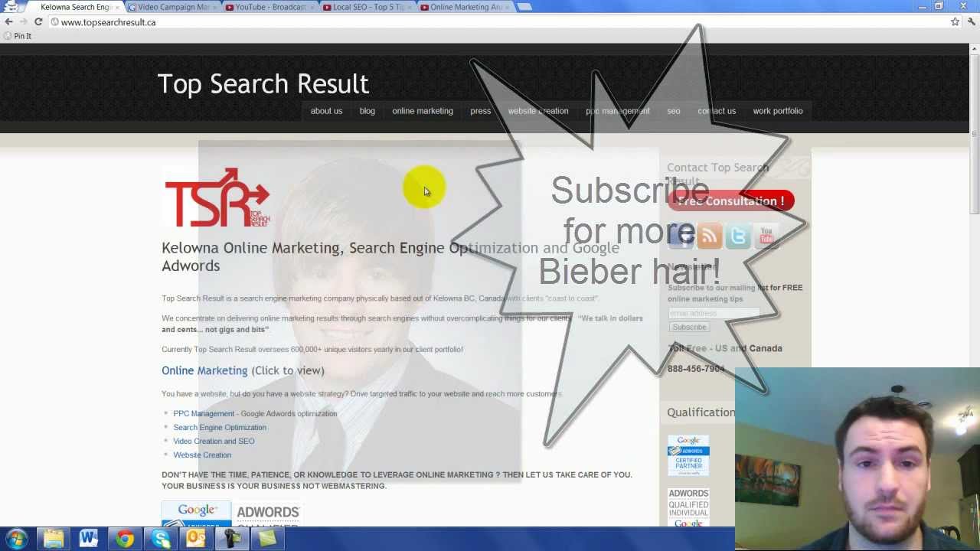
Task: Click the browser back arrow
Action: point(8,22)
